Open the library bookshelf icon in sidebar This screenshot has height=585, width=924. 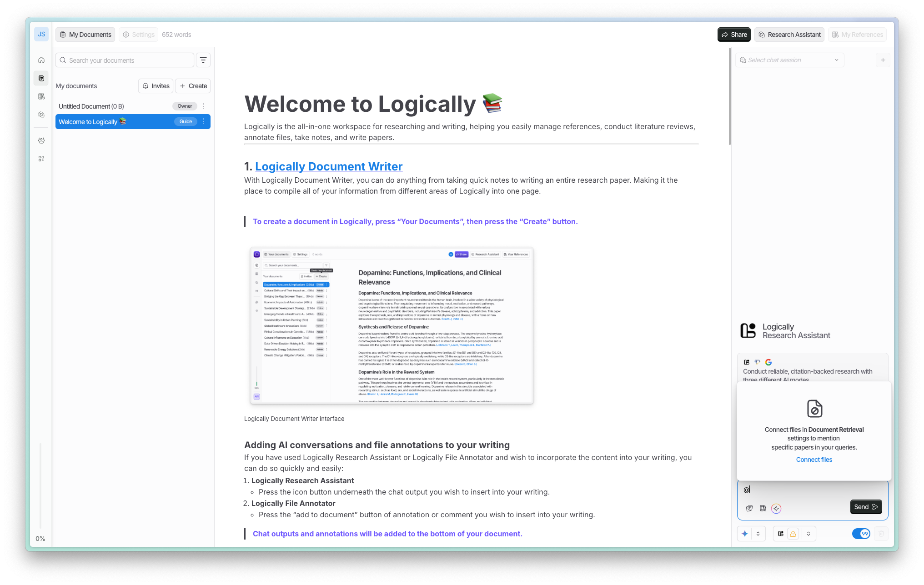pos(41,96)
